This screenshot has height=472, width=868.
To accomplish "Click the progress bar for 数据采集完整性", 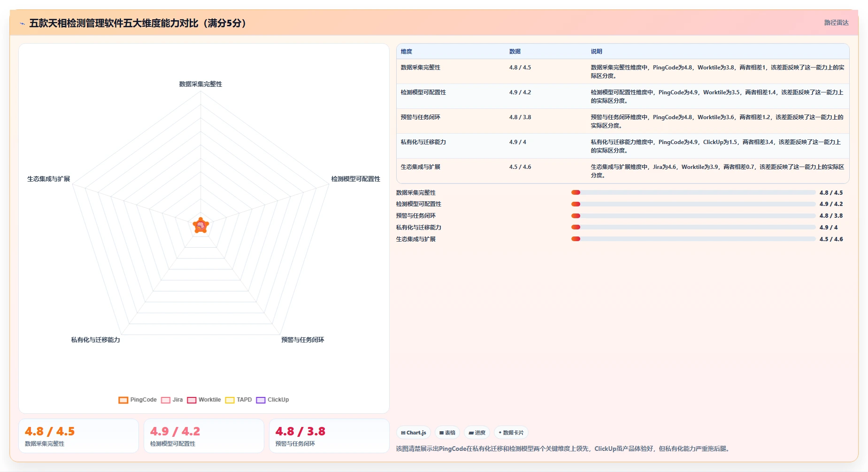I will click(693, 192).
